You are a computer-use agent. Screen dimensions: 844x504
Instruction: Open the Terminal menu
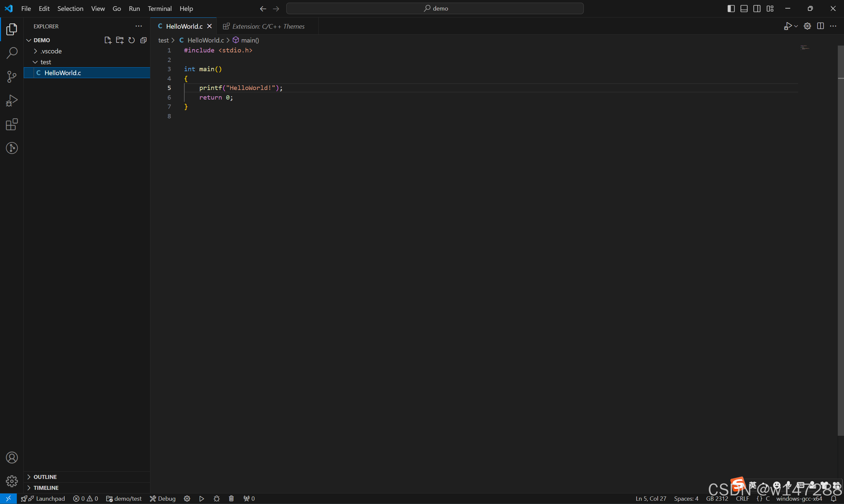tap(159, 9)
